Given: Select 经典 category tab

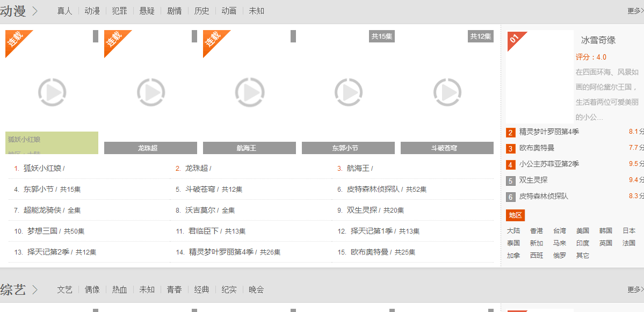Looking at the screenshot, I should coord(201,290).
